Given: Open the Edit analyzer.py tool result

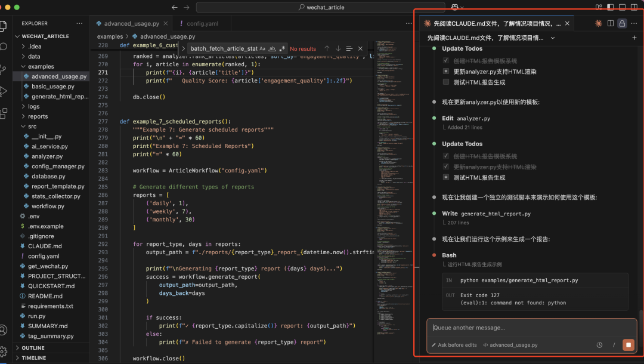Looking at the screenshot, I should [466, 118].
